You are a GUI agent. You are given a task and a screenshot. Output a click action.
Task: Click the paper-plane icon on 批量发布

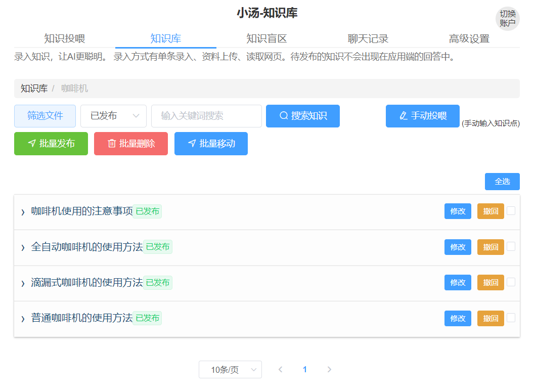click(x=31, y=143)
